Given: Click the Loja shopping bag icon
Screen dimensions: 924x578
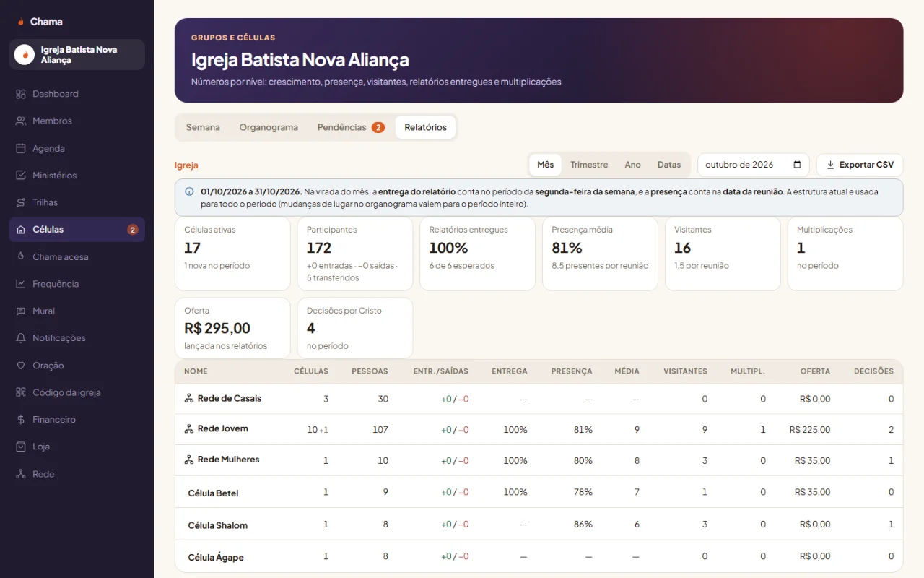Looking at the screenshot, I should (20, 447).
